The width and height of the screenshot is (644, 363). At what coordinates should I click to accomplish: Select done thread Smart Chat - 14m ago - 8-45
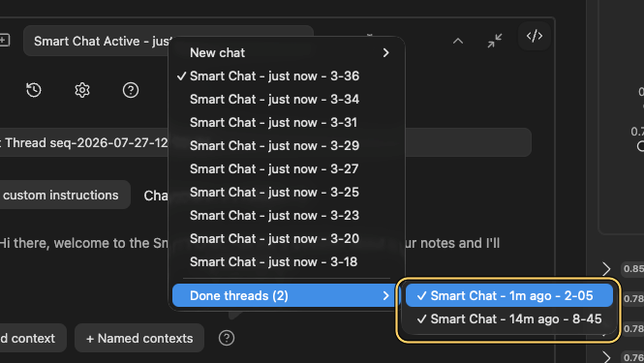point(509,318)
